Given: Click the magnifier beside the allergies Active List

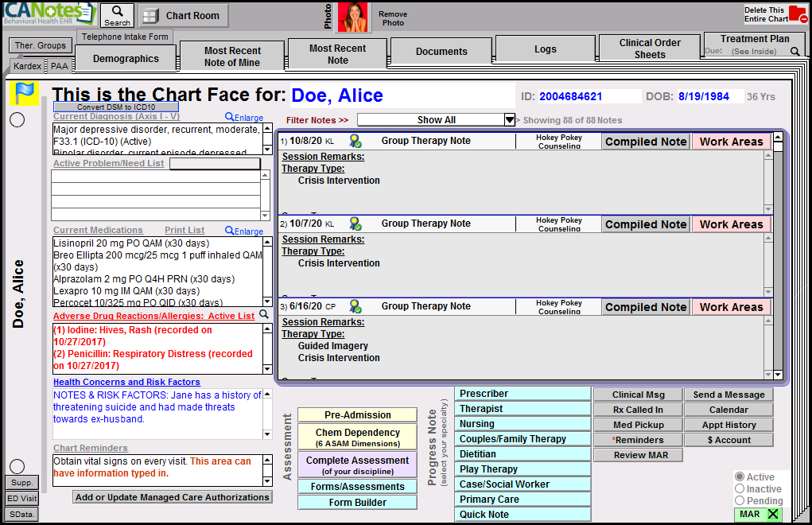Looking at the screenshot, I should pos(264,315).
